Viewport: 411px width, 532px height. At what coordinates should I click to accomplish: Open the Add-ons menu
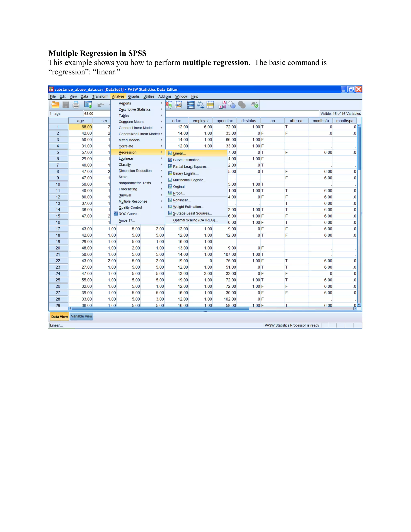tap(165, 96)
